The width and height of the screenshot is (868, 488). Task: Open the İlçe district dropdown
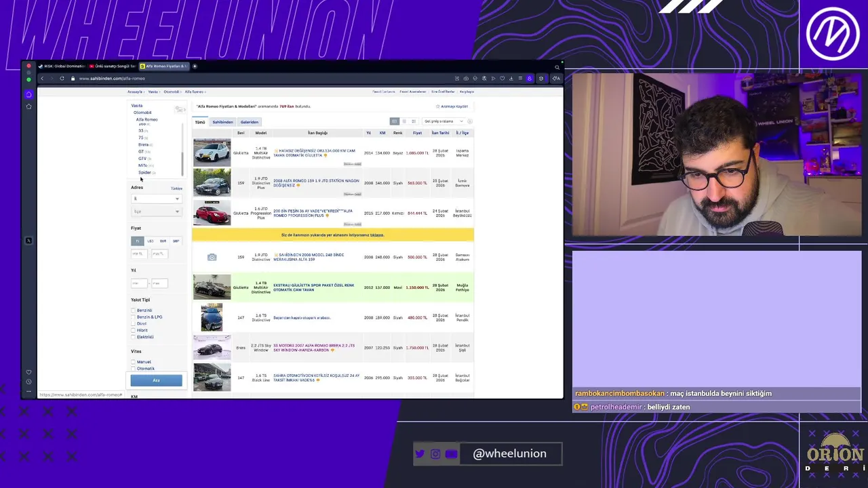tap(156, 211)
